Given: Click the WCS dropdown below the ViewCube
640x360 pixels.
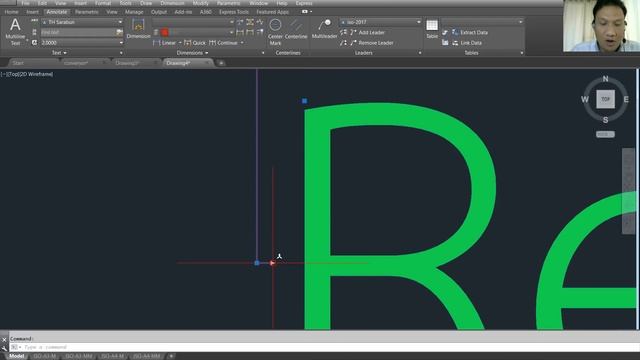Looking at the screenshot, I should (605, 134).
